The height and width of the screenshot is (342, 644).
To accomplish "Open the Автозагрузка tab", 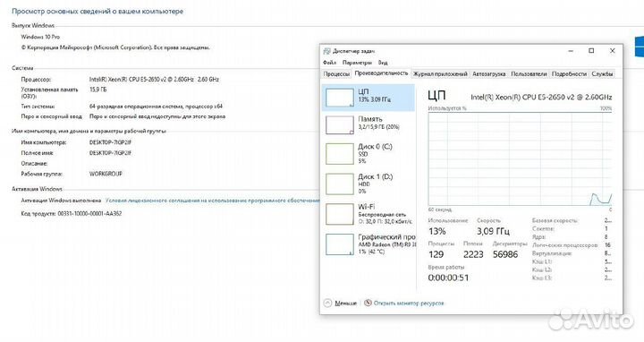I will 488,74.
